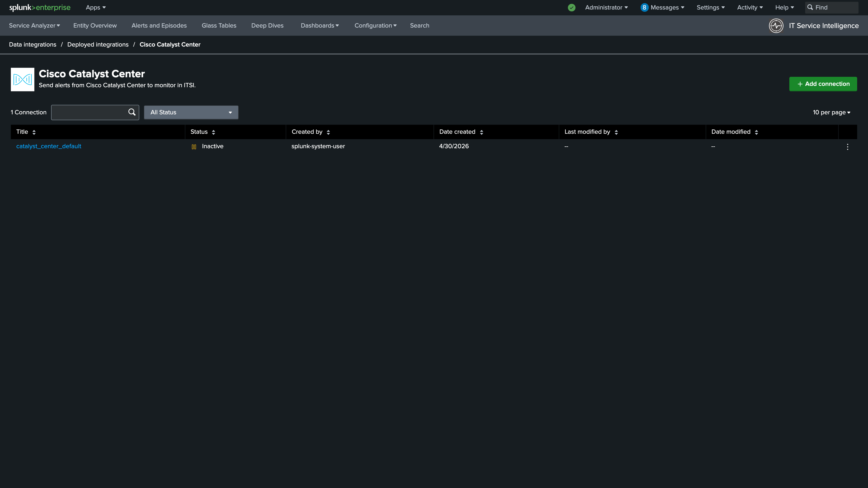Click the IT Service Intelligence app title
This screenshot has height=488, width=868.
[x=823, y=26]
